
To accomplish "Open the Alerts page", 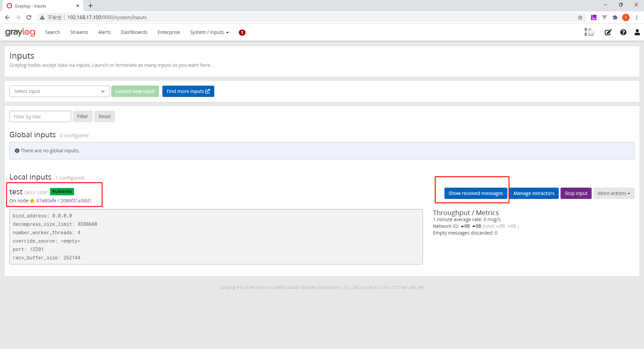I will 105,32.
